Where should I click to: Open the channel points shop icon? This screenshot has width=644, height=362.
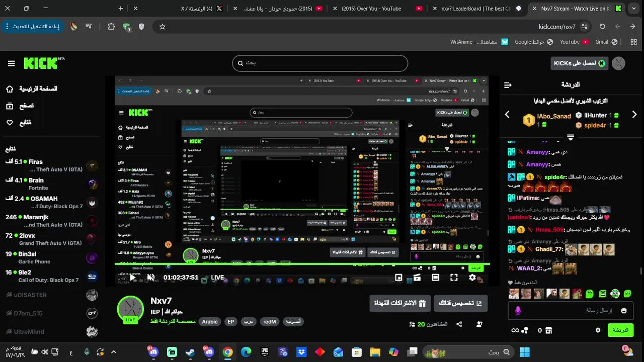click(549, 330)
